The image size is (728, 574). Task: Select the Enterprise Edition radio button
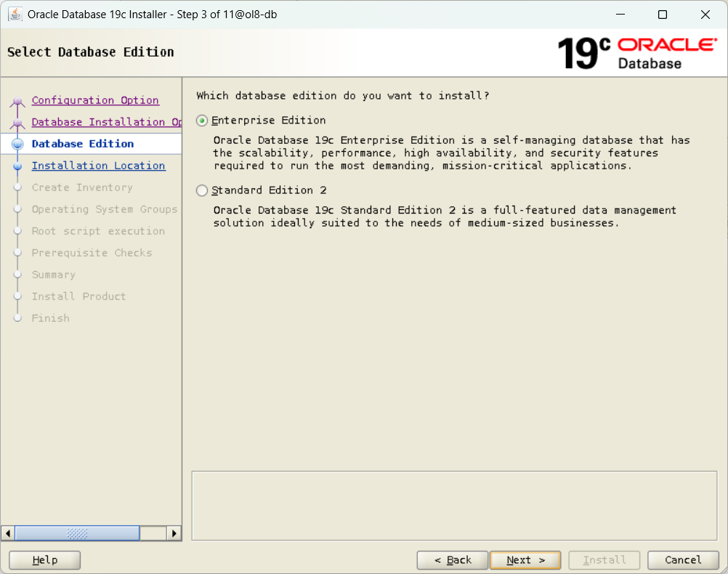tap(202, 121)
